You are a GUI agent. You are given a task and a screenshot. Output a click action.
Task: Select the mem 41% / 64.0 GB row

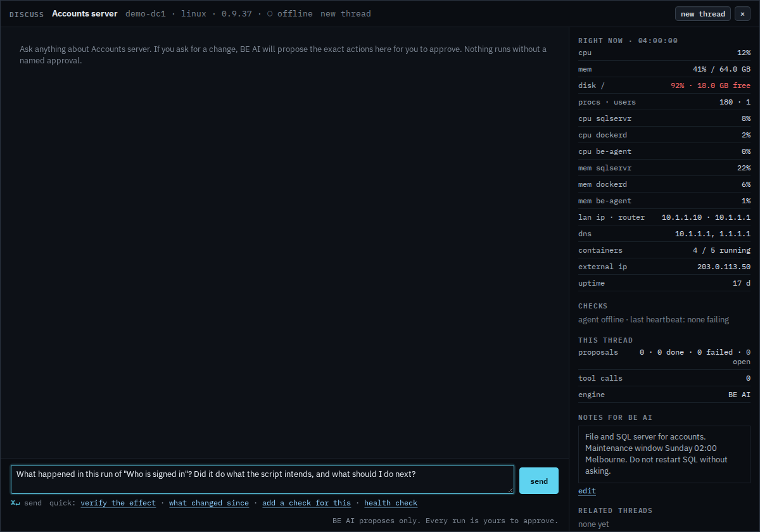tap(664, 69)
